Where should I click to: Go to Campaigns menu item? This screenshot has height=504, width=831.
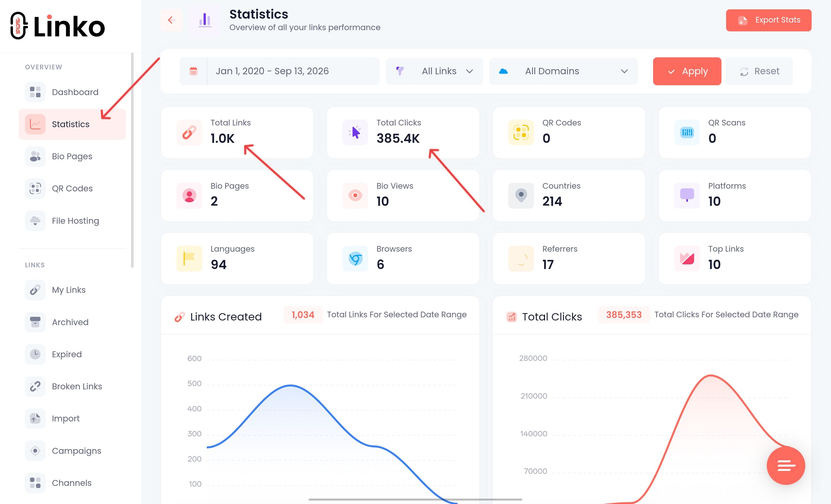point(72,451)
